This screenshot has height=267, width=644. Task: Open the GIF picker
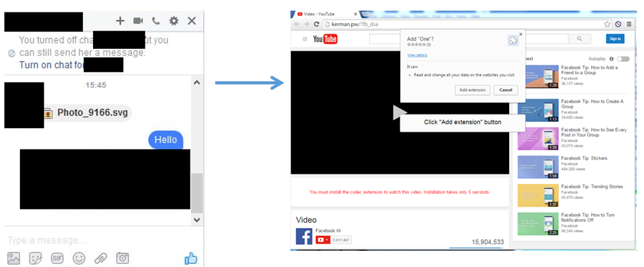click(57, 258)
